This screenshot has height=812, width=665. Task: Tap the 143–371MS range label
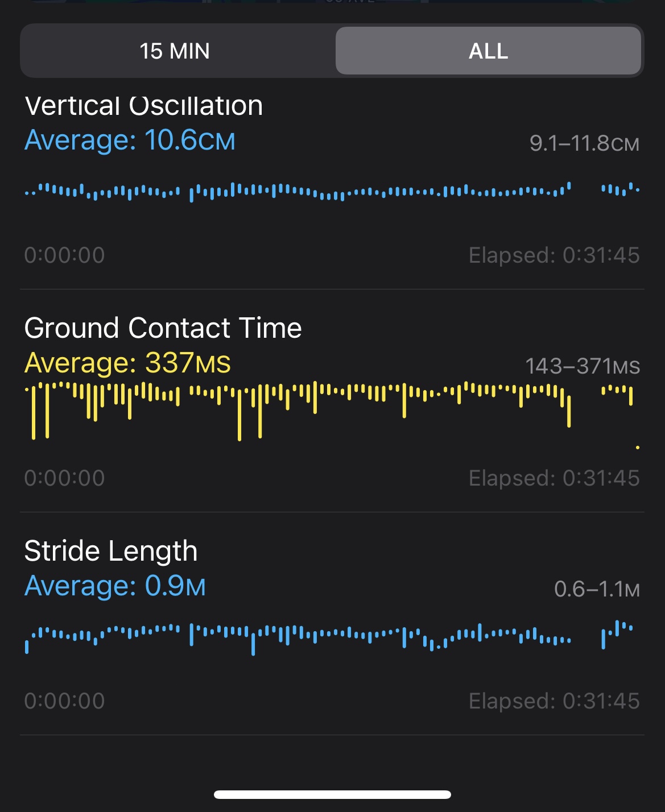[x=583, y=366]
